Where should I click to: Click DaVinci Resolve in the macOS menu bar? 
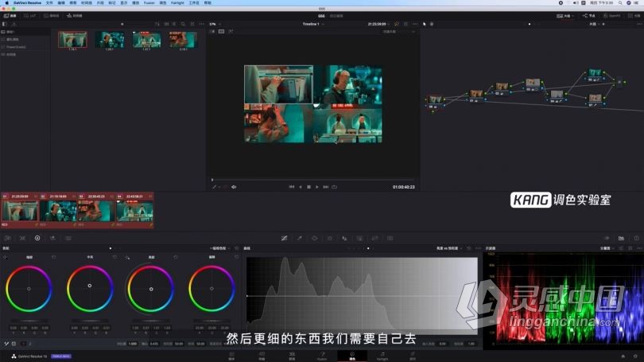coord(28,3)
